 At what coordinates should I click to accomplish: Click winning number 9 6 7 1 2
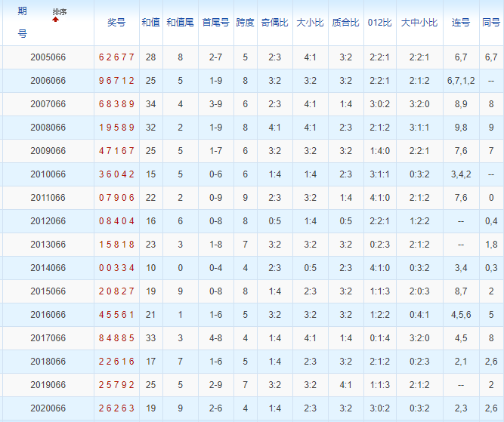coord(116,81)
